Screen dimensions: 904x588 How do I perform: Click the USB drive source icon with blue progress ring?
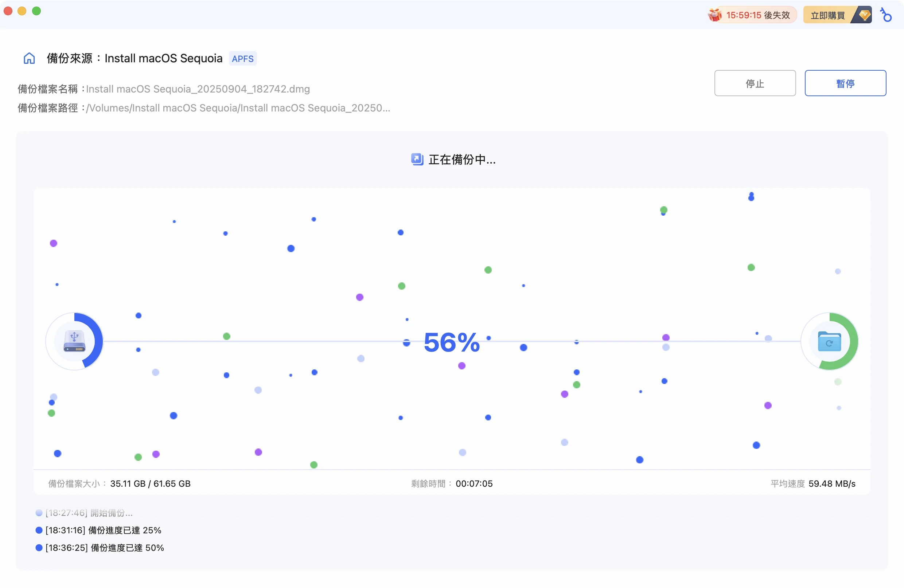(74, 341)
